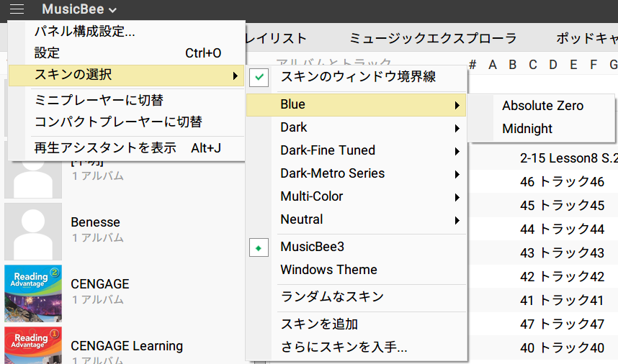Expand the Blue skin submenu
The height and width of the screenshot is (364, 618).
click(357, 105)
